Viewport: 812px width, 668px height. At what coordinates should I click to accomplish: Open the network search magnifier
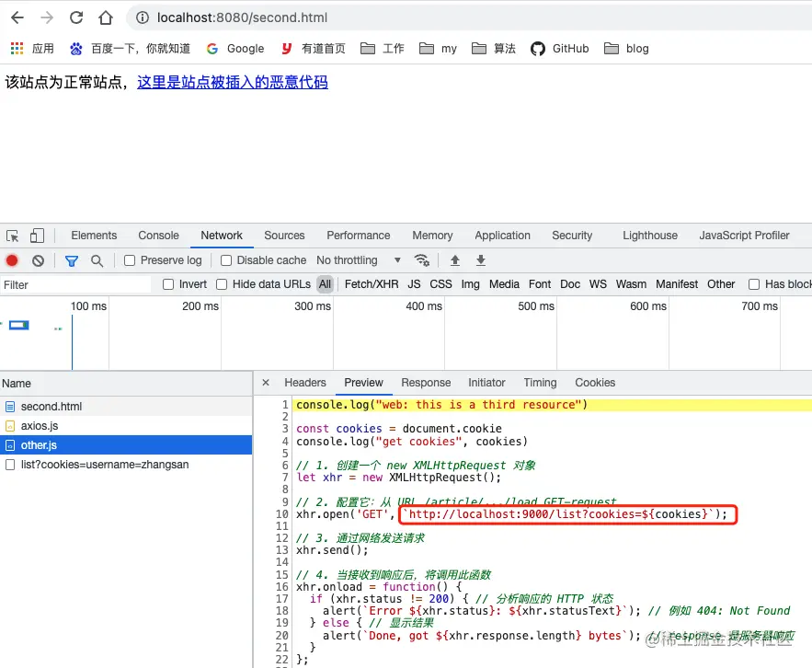pos(97,260)
